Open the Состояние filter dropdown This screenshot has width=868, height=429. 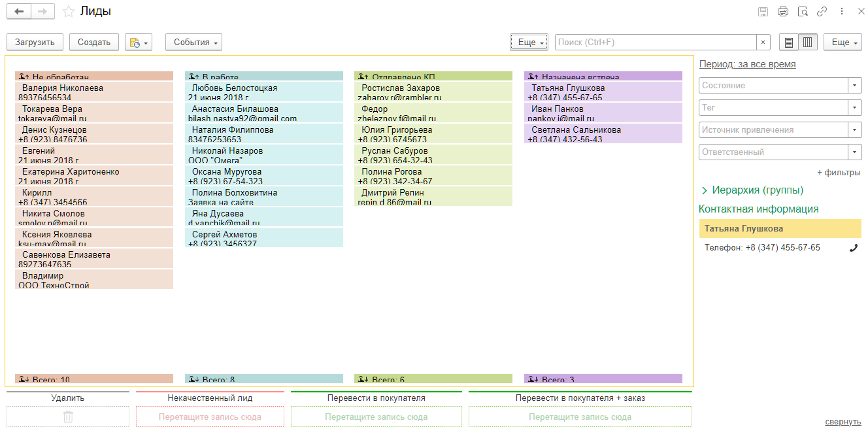tap(855, 86)
